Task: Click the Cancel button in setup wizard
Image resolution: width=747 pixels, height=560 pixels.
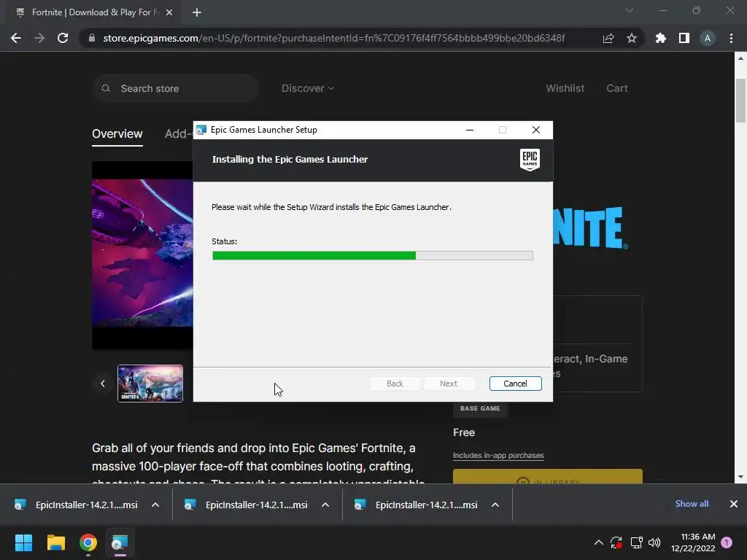Action: pos(515,384)
